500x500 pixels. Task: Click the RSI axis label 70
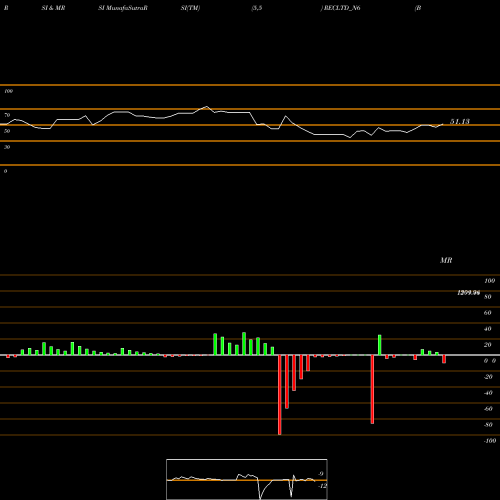[7, 115]
